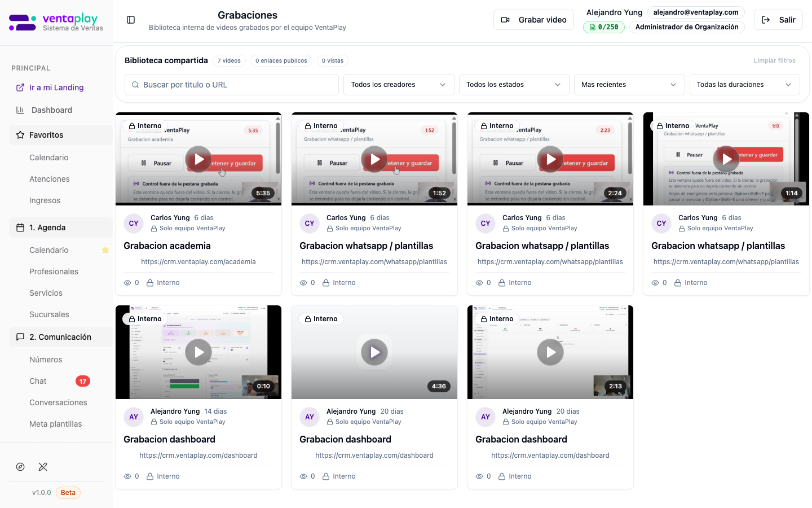
Task: Play the Grabacion academia video
Action: [x=198, y=159]
